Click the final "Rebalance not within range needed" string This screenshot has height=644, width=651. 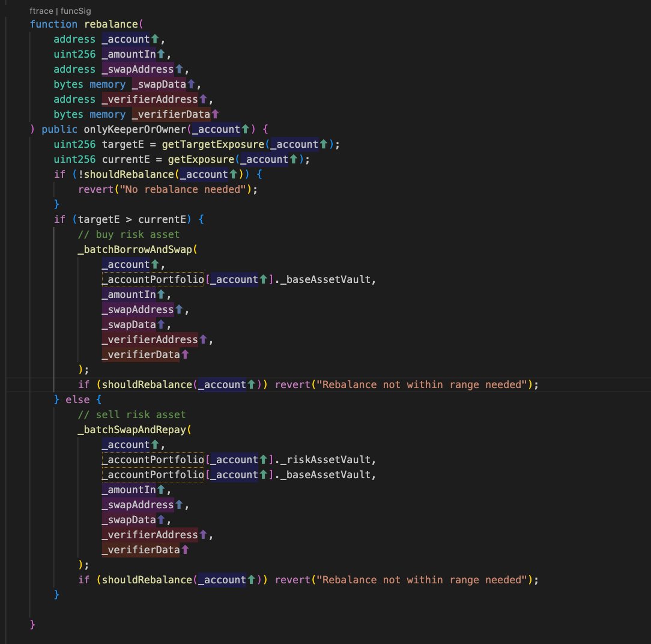click(x=422, y=580)
